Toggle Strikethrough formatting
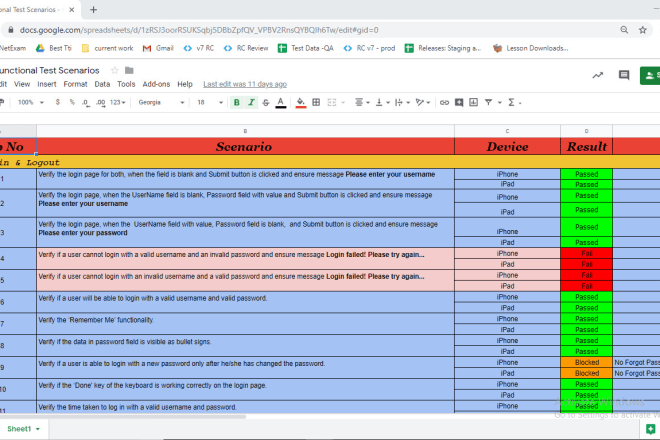660x440 pixels. (x=266, y=102)
